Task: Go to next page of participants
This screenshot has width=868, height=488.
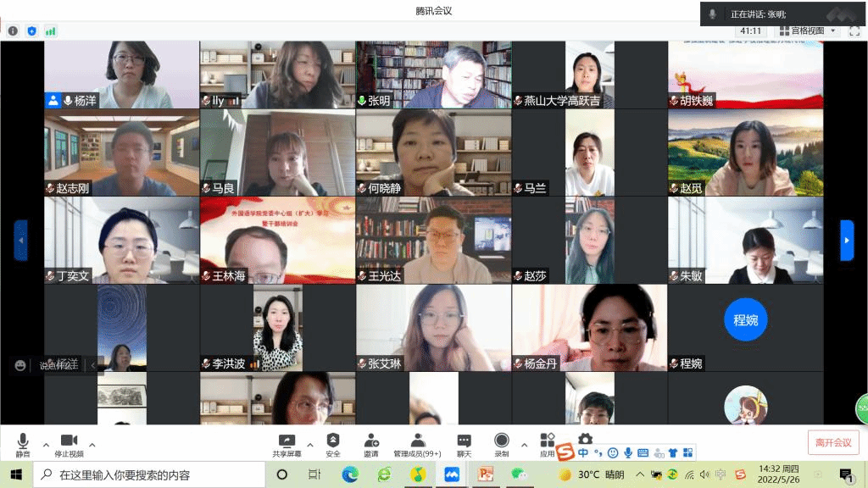Action: (846, 241)
